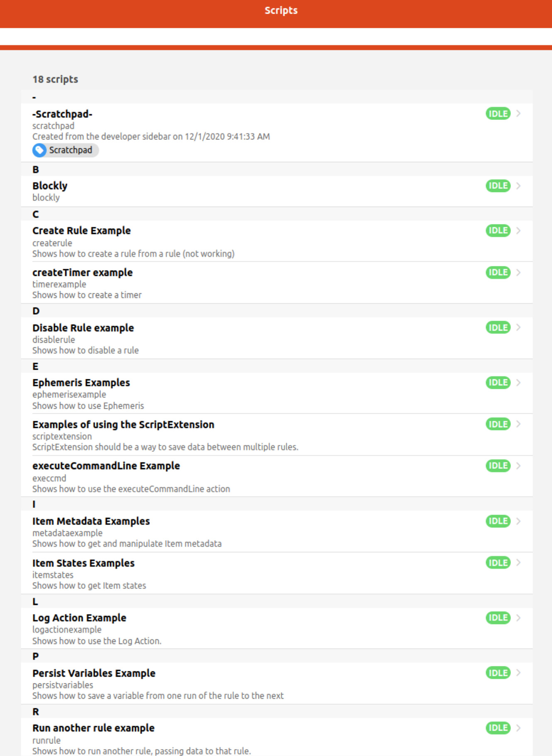
Task: Click IDLE status badge for Blockly
Action: click(498, 186)
